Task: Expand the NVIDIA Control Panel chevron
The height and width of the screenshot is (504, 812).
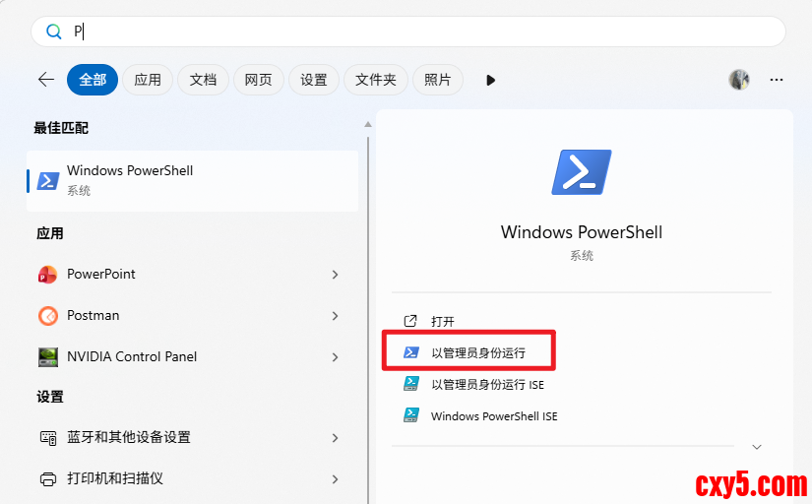Action: pyautogui.click(x=335, y=357)
